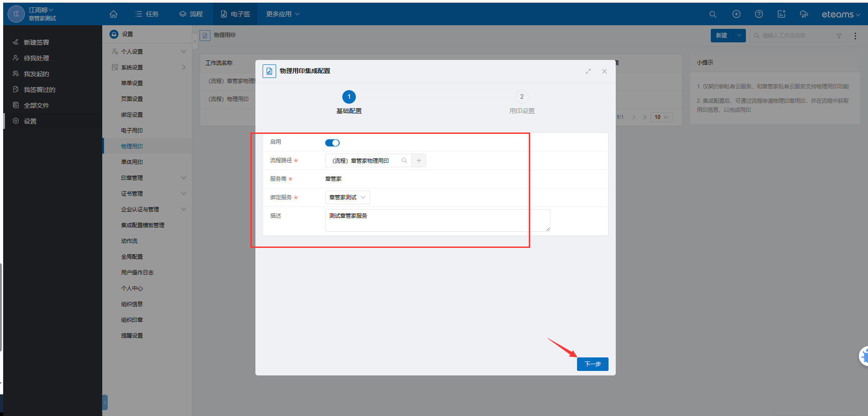Expand the 证书管理 section
Image resolution: width=868 pixels, height=416 pixels.
pyautogui.click(x=184, y=193)
